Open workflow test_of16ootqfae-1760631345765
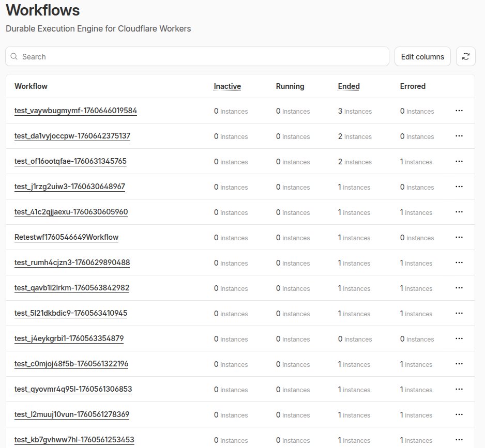 pos(70,161)
